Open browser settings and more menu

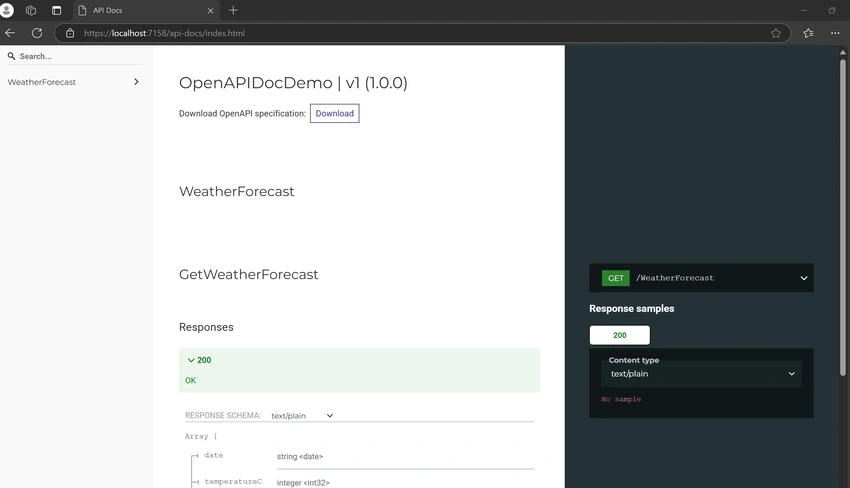click(835, 33)
